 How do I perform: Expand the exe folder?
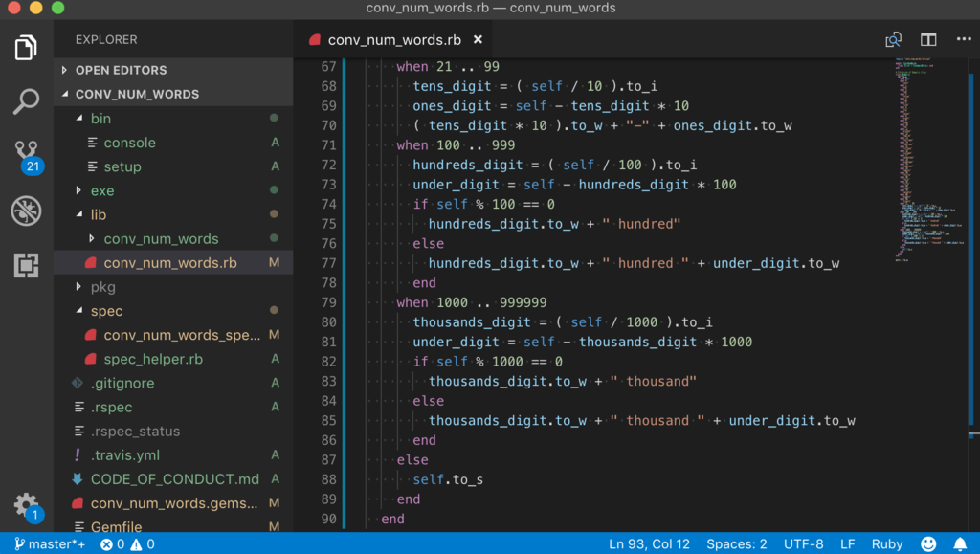tap(173, 190)
